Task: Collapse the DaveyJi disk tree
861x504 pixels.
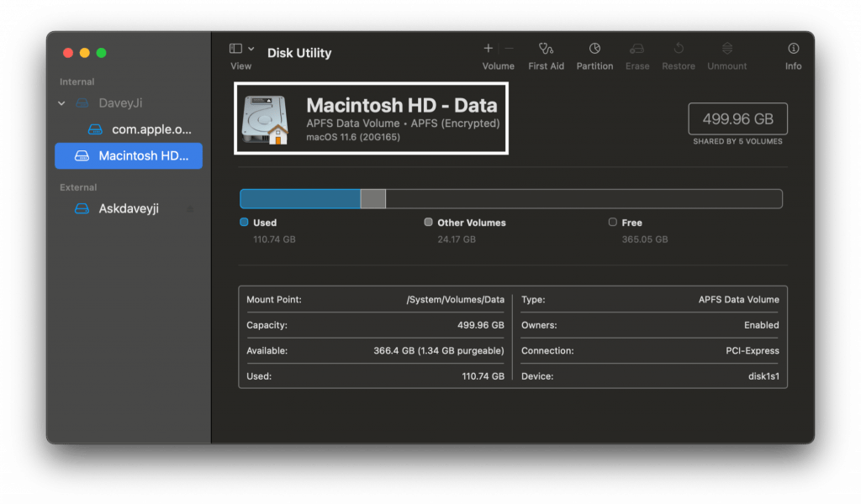Action: coord(61,102)
